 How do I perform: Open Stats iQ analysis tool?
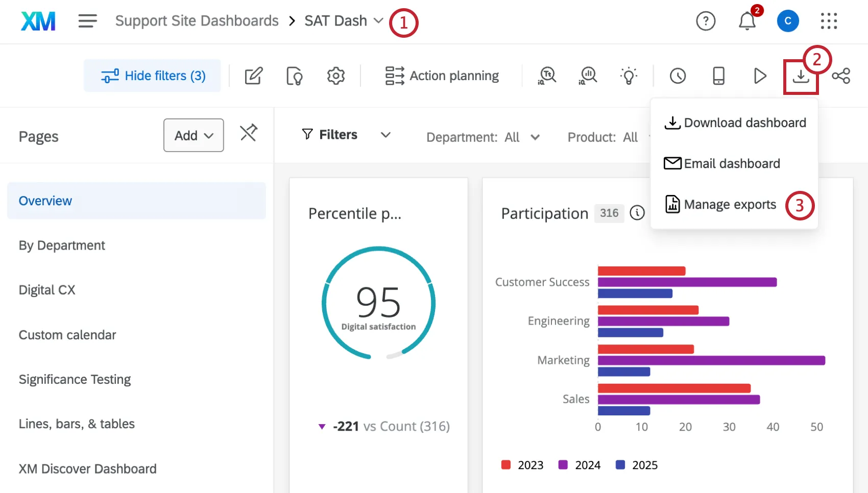click(587, 76)
